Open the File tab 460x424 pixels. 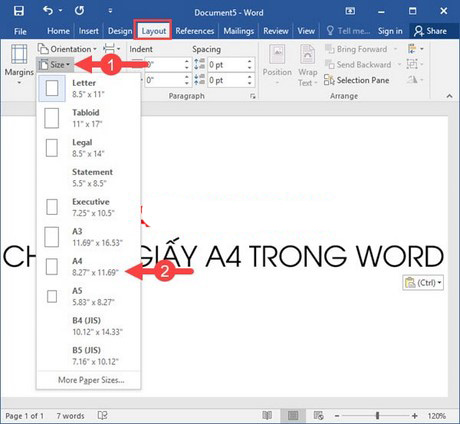click(20, 31)
